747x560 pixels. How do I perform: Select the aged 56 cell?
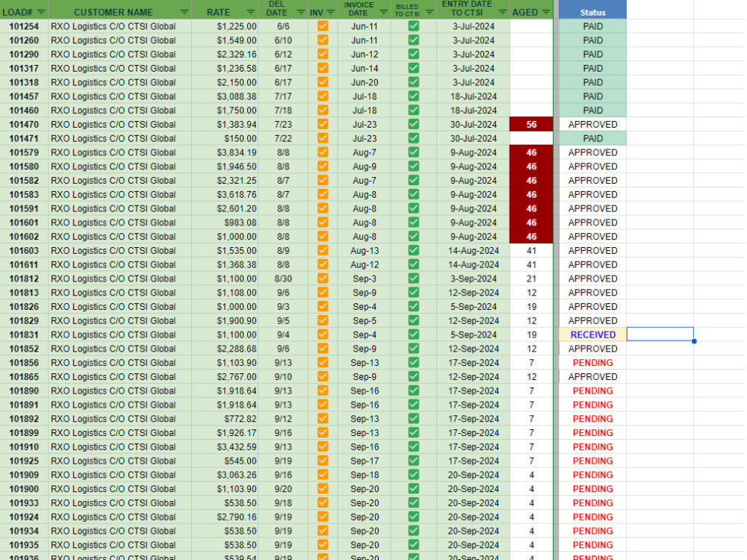(x=531, y=124)
